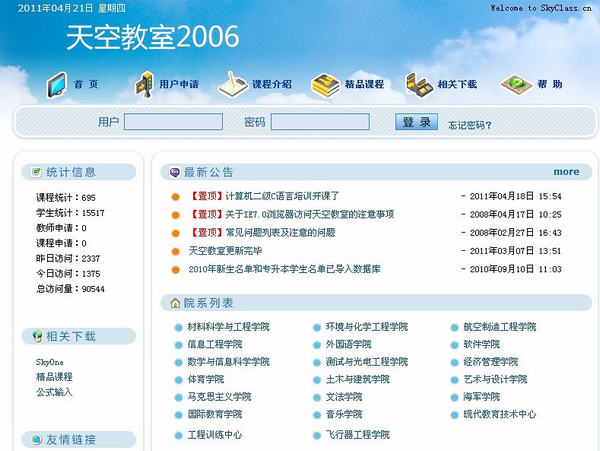
Task: Open the 课程介绍 icon in navigation
Action: pyautogui.click(x=232, y=84)
